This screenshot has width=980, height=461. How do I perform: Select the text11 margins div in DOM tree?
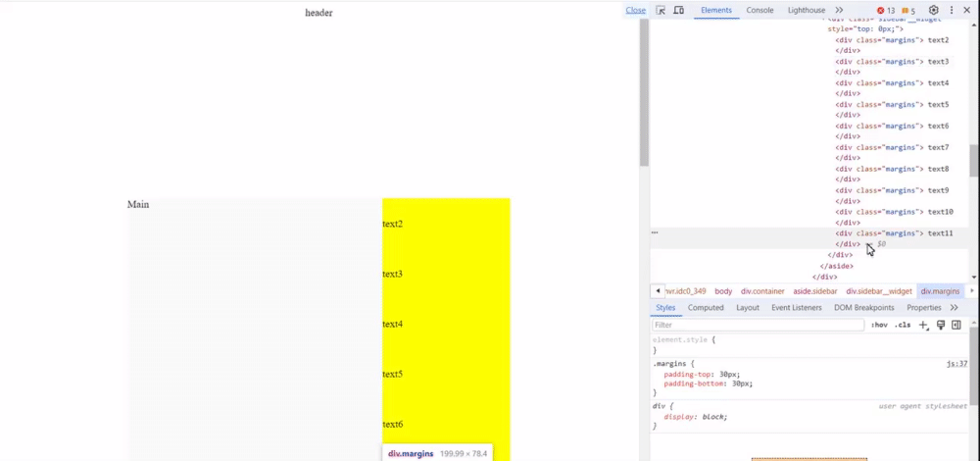[x=895, y=233]
